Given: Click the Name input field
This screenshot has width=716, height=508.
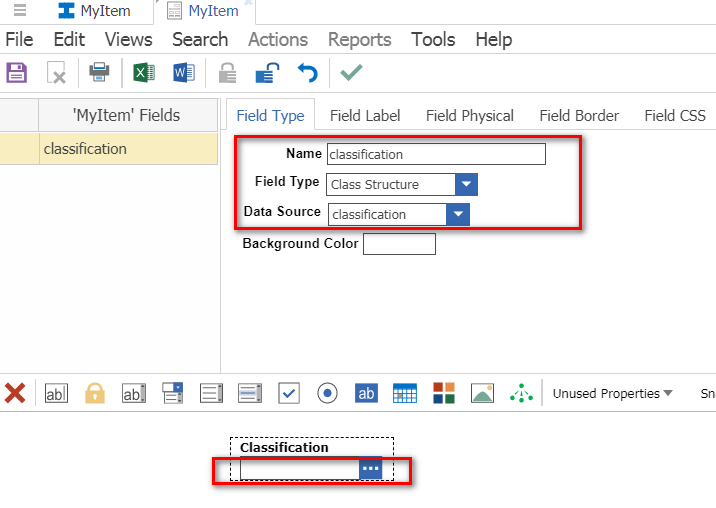Looking at the screenshot, I should click(436, 154).
